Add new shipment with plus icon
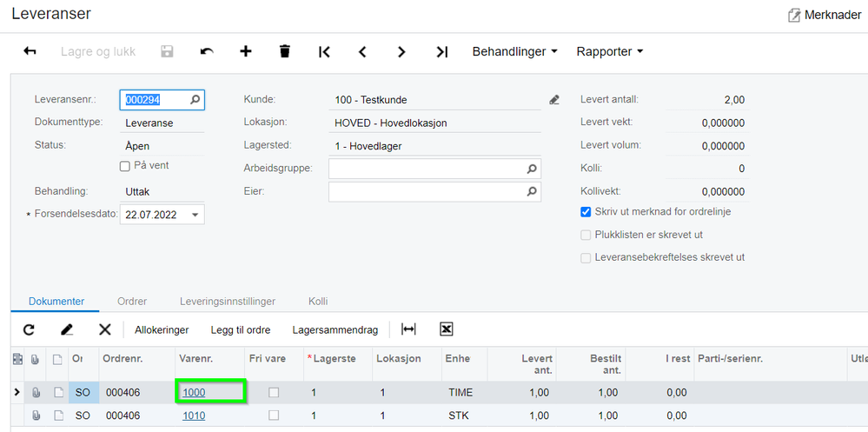 click(245, 51)
